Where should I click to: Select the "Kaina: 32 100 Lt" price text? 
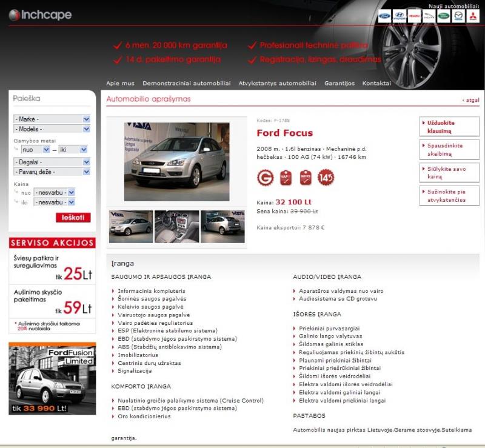click(284, 202)
